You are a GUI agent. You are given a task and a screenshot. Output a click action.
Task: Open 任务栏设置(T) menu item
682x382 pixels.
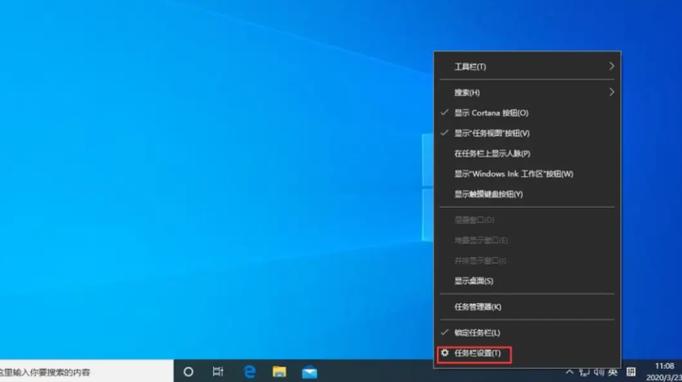[x=527, y=353]
